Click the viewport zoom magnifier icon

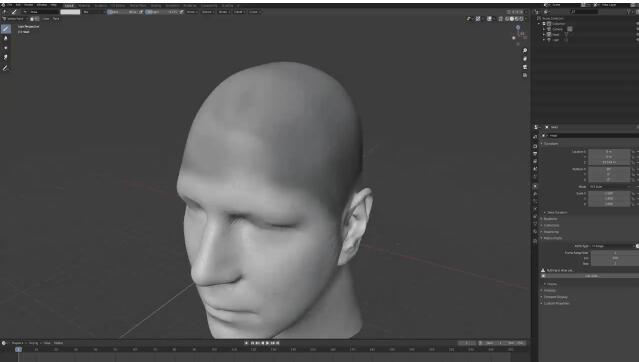pos(525,51)
